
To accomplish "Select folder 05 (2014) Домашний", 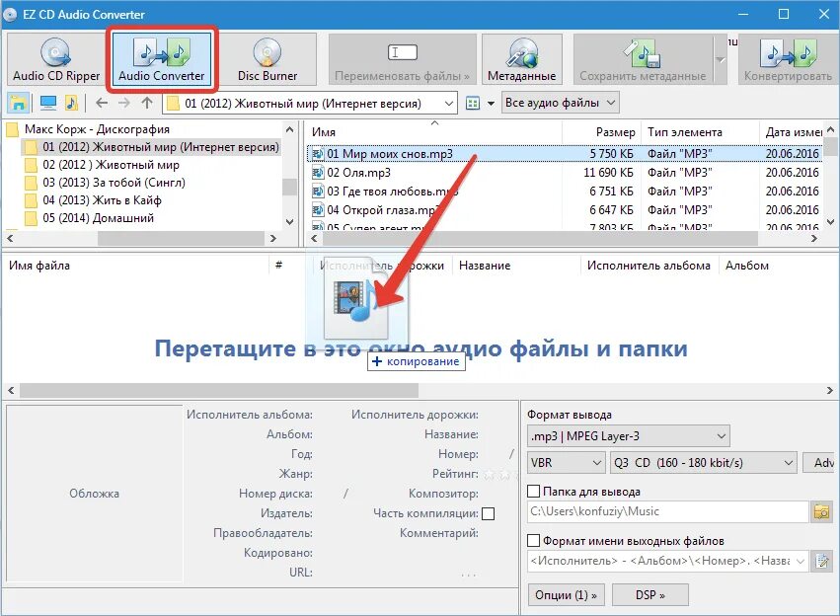I will pos(98,218).
